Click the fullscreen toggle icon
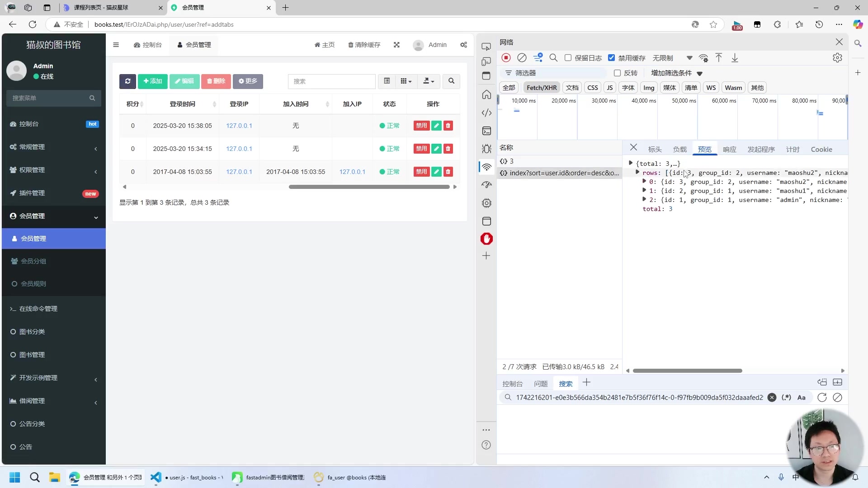 [396, 45]
